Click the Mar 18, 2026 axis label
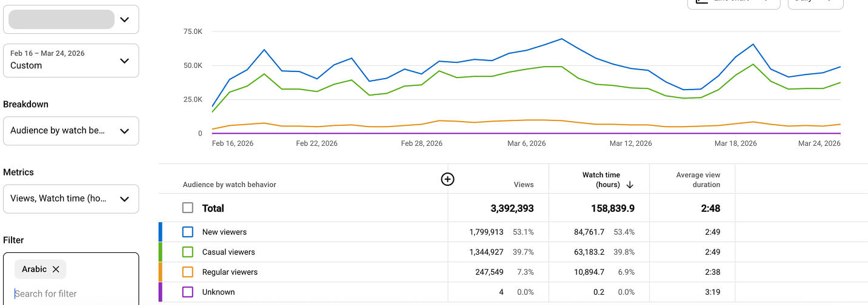 point(735,143)
